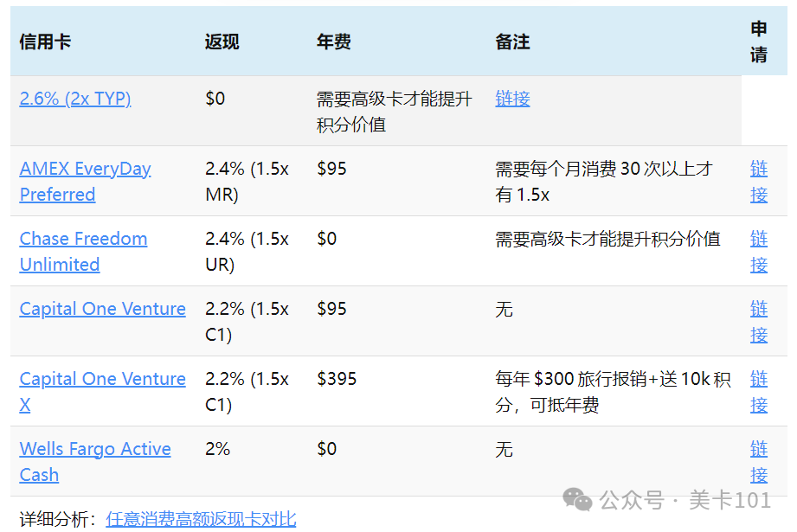The image size is (797, 532).
Task: Click the 2.4% (1.5x UR) cell
Action: 247,252
